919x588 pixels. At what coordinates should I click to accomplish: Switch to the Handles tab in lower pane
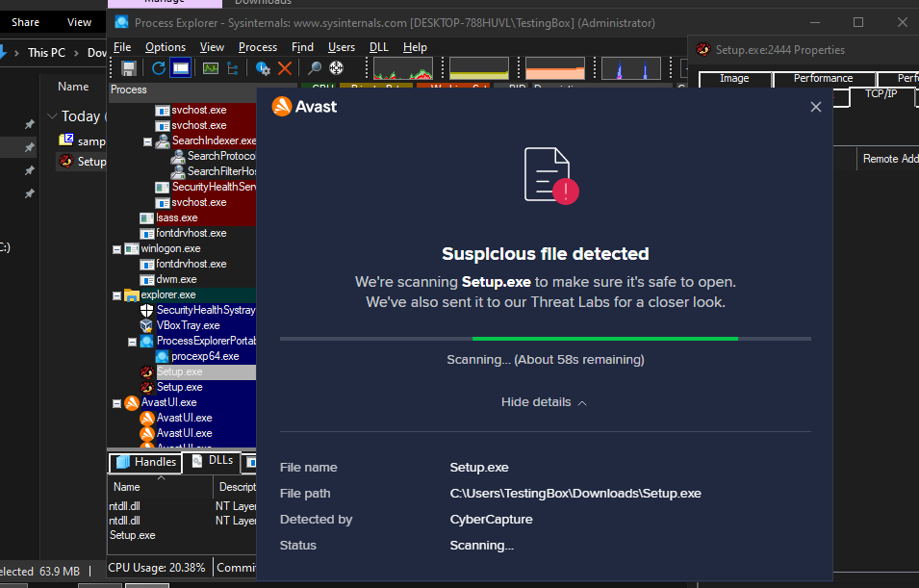coord(145,462)
